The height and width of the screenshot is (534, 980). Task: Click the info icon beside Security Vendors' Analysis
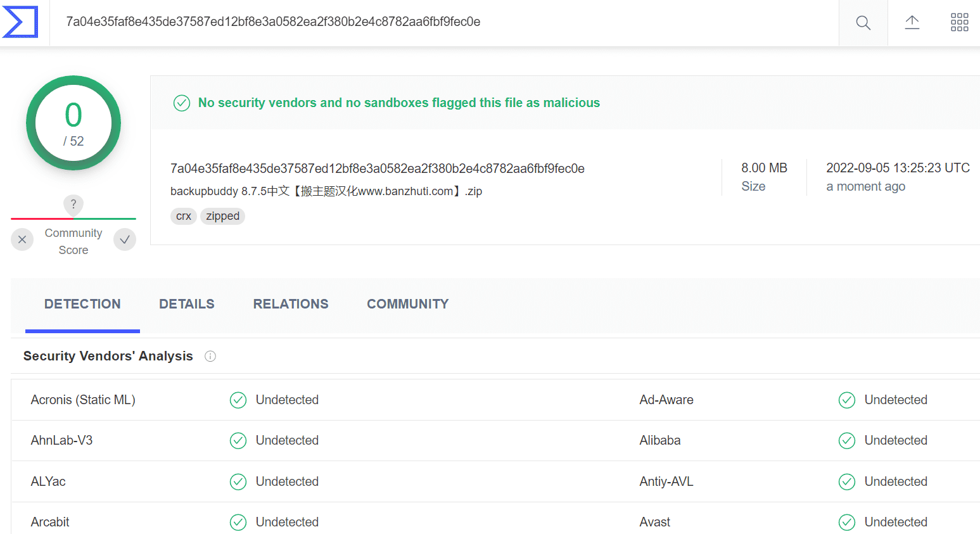pyautogui.click(x=210, y=356)
